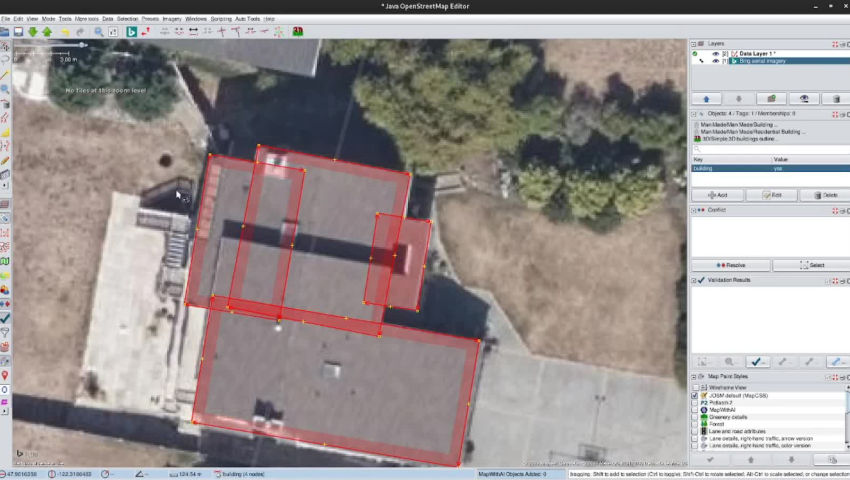Click the Preferences toolbar icon
Screen dimensions: 850x480
(x=113, y=32)
